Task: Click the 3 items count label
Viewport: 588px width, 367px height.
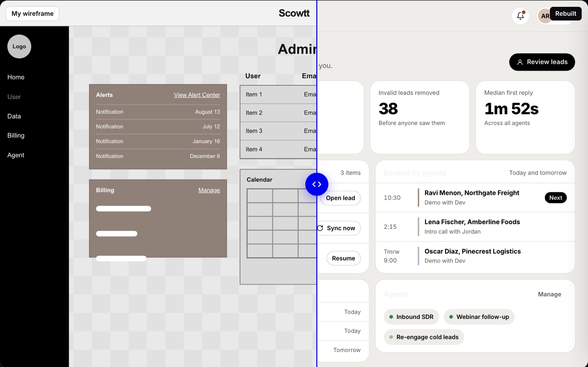Action: pyautogui.click(x=350, y=173)
